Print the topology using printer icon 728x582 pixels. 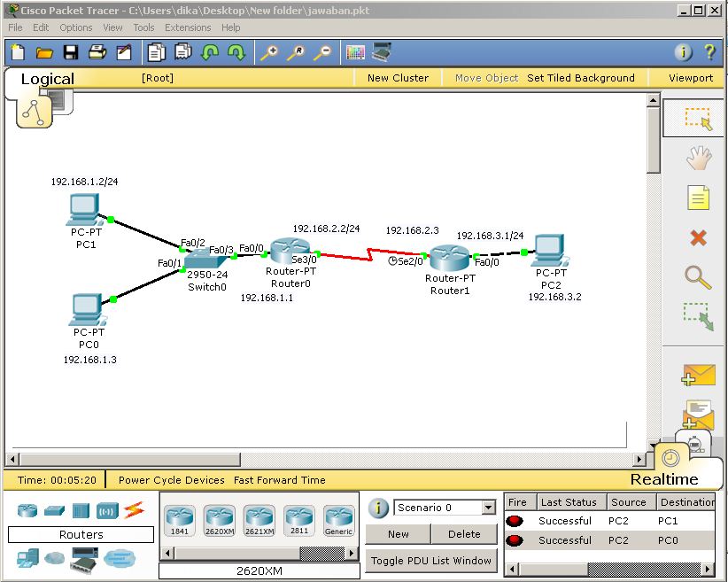point(97,52)
